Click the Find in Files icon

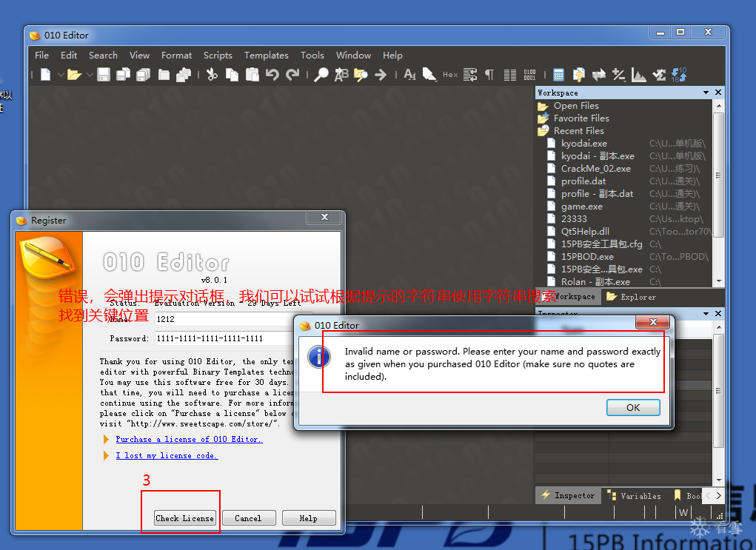[x=361, y=75]
